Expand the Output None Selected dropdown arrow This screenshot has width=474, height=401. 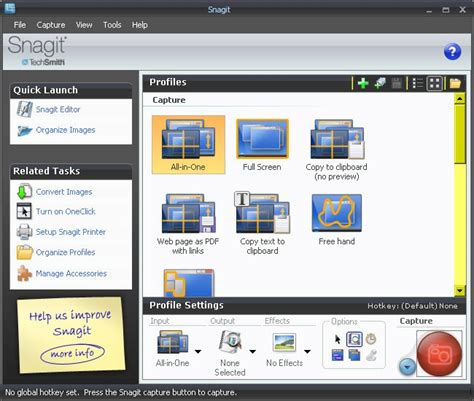tap(253, 351)
